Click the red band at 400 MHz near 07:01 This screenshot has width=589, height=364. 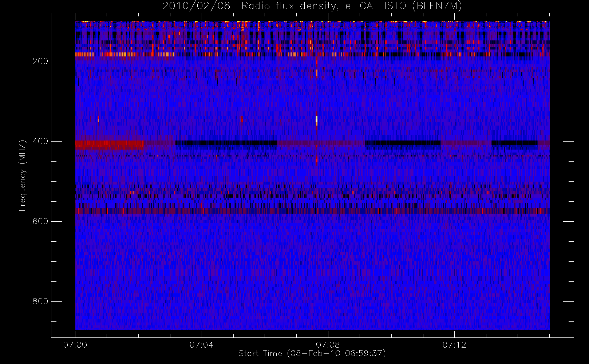click(109, 145)
